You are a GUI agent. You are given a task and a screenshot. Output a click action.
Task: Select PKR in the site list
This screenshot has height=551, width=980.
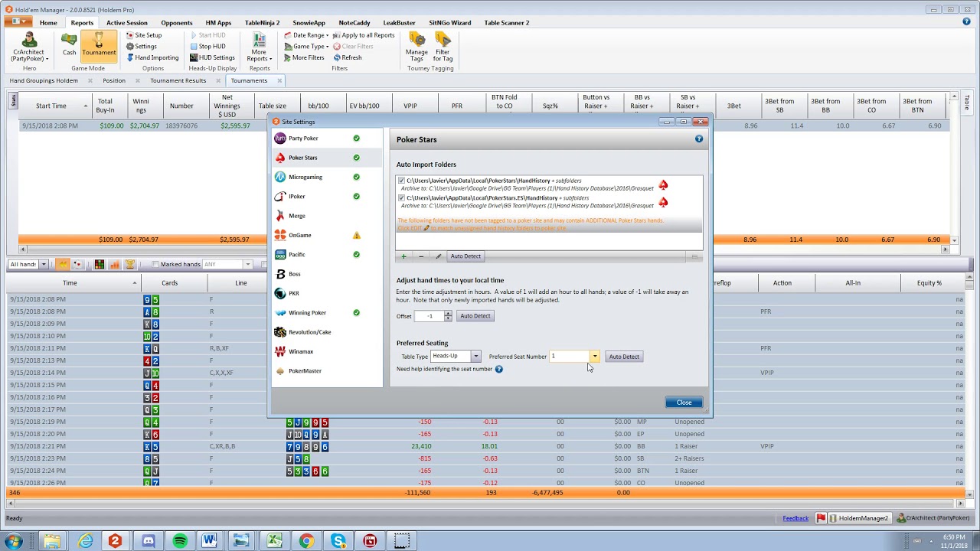pos(328,293)
